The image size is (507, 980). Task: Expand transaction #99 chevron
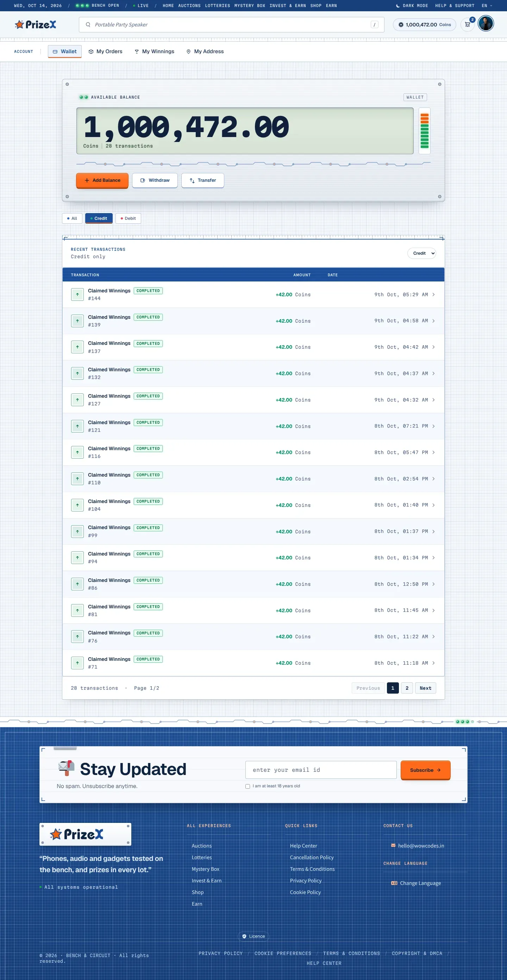433,532
